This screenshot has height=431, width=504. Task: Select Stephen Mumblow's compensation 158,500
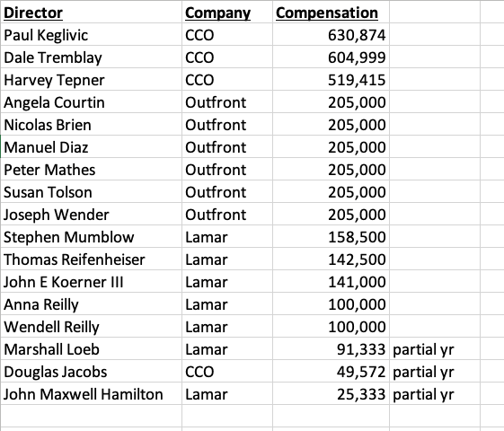point(332,237)
